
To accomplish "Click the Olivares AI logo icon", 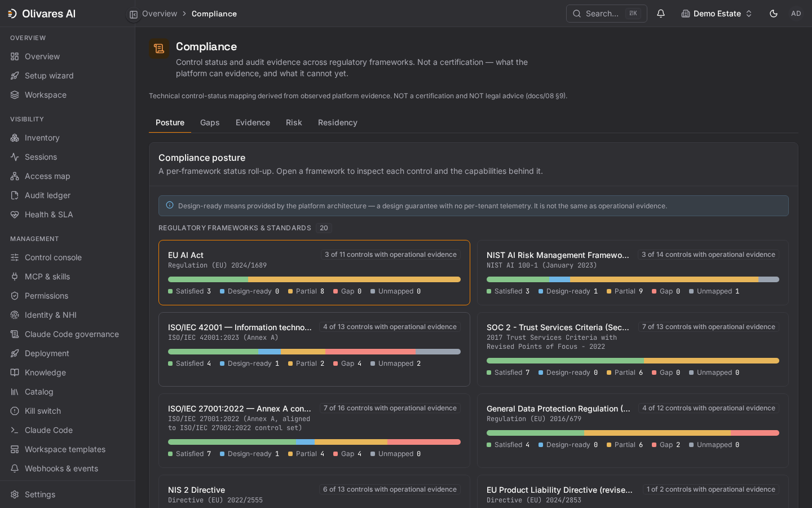I will (12, 14).
